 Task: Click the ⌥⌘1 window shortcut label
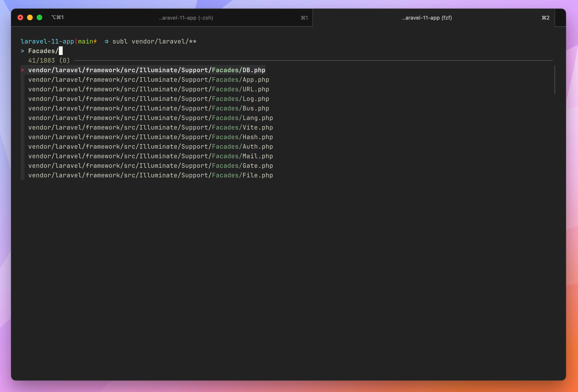[x=57, y=17]
